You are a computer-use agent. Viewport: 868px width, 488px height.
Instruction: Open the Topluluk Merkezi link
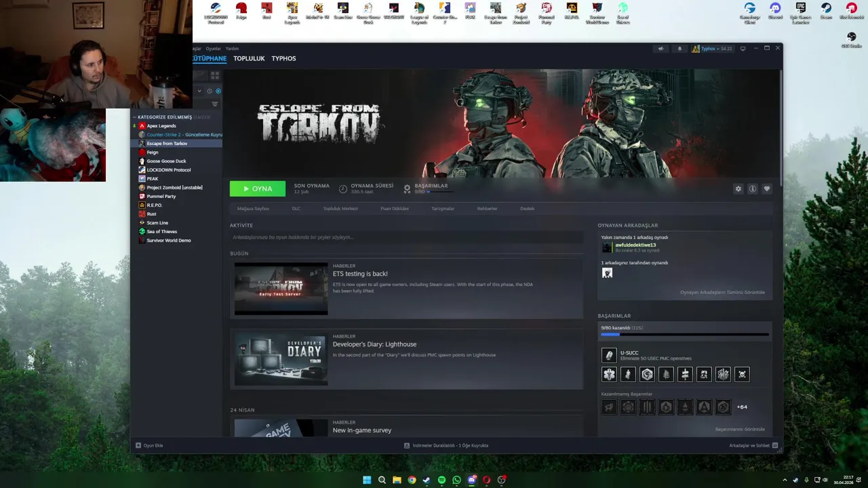pos(340,209)
